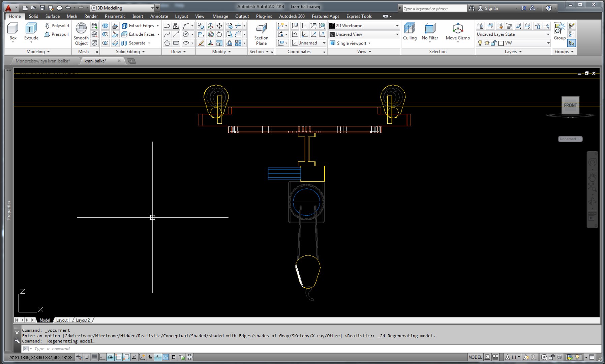Switch to Monorelsowiaya kran-balka drawing tab

click(43, 61)
